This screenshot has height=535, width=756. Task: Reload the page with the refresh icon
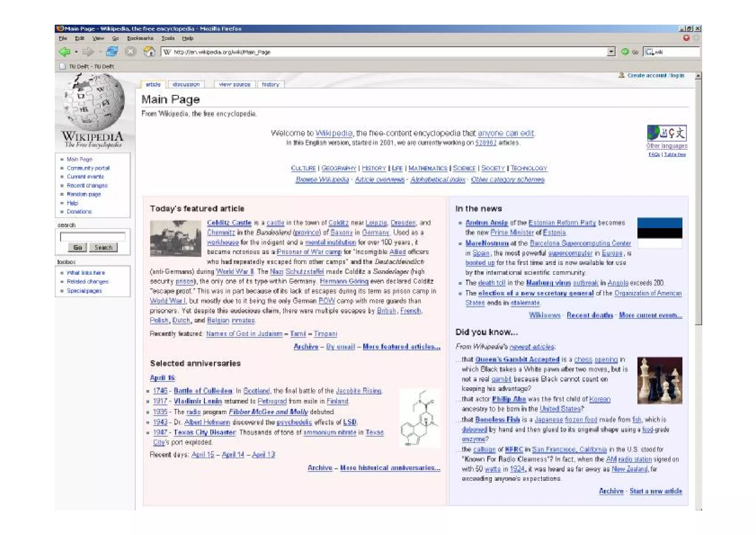point(112,52)
